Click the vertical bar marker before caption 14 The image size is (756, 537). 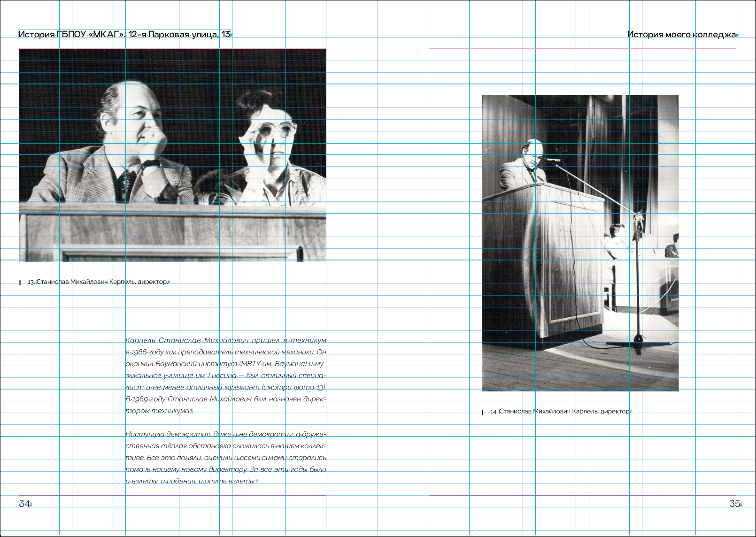tap(483, 412)
